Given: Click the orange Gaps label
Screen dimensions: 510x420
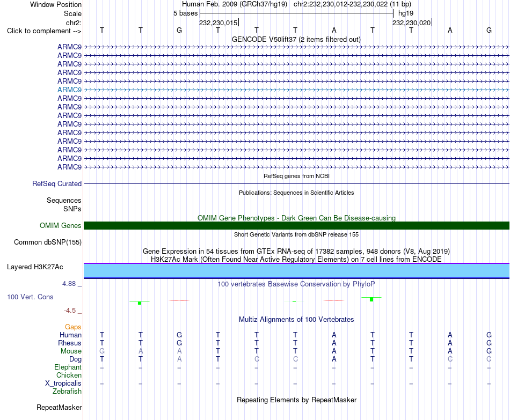Looking at the screenshot, I should point(73,327).
